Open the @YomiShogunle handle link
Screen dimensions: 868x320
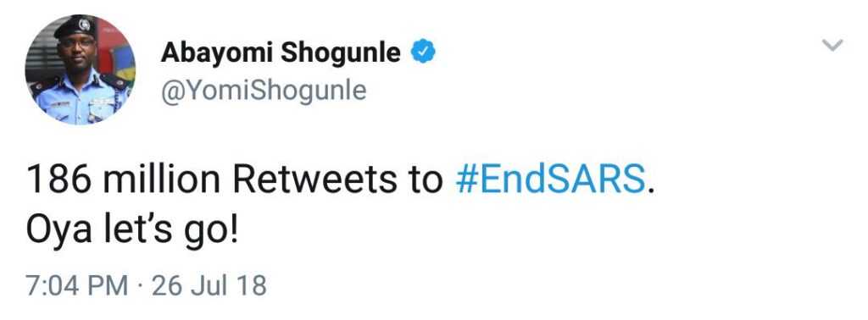point(264,91)
